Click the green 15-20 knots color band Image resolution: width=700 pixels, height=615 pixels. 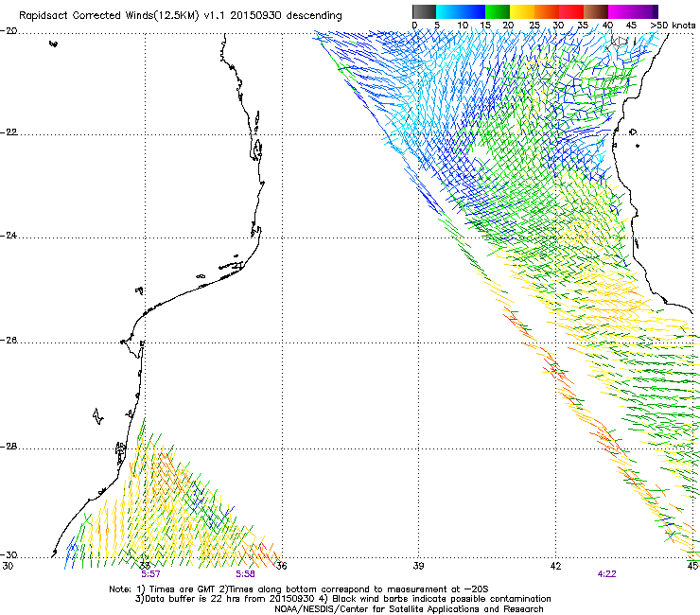point(498,11)
